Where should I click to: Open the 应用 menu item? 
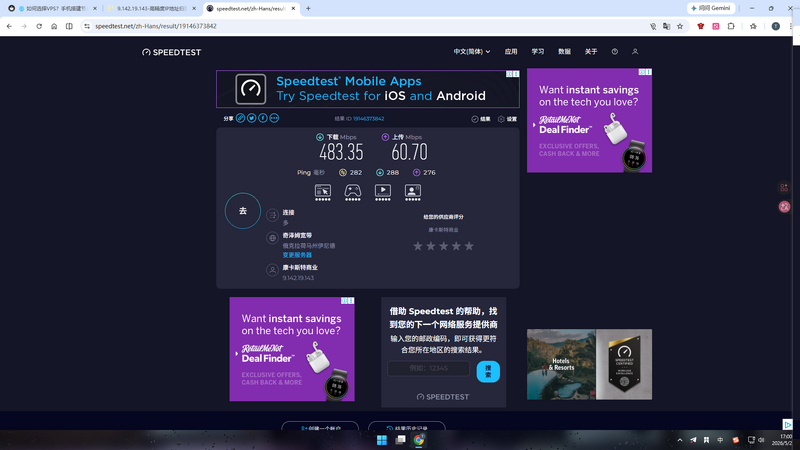[x=511, y=52]
